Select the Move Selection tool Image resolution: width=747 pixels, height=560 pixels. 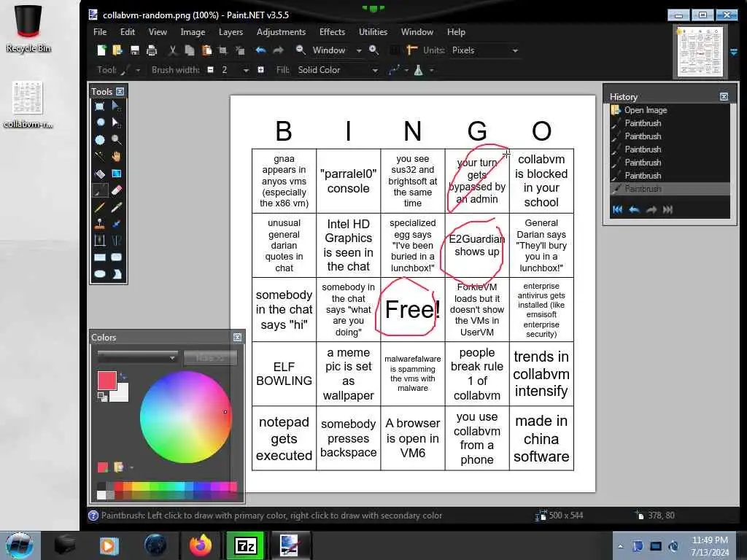pos(116,122)
